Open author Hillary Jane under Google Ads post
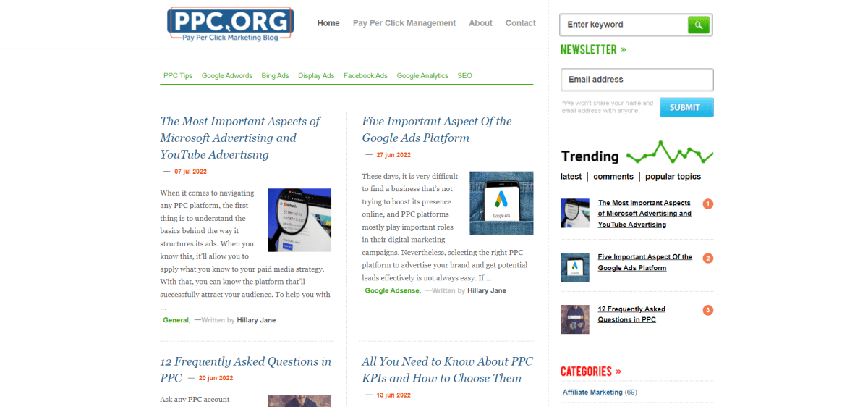 click(x=487, y=290)
